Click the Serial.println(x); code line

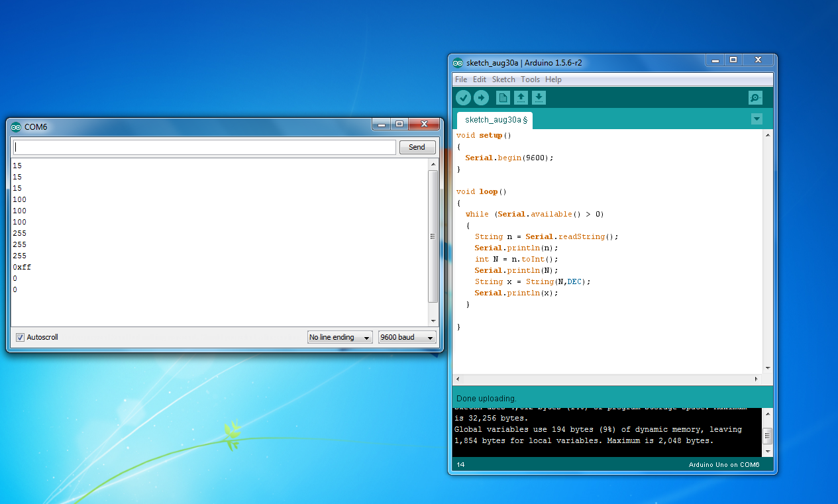click(516, 293)
